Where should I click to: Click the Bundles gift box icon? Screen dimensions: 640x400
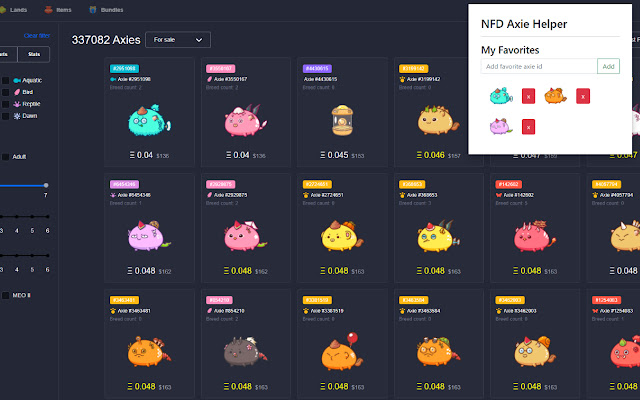coord(93,10)
